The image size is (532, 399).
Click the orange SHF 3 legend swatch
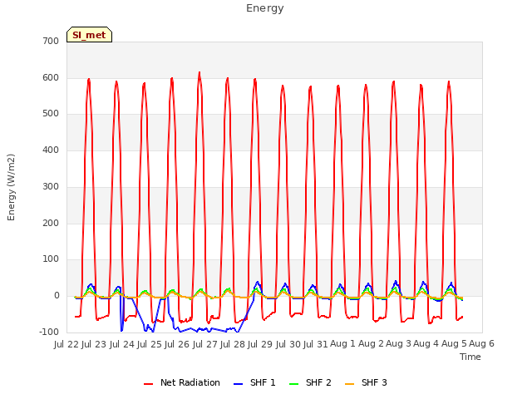point(349,384)
